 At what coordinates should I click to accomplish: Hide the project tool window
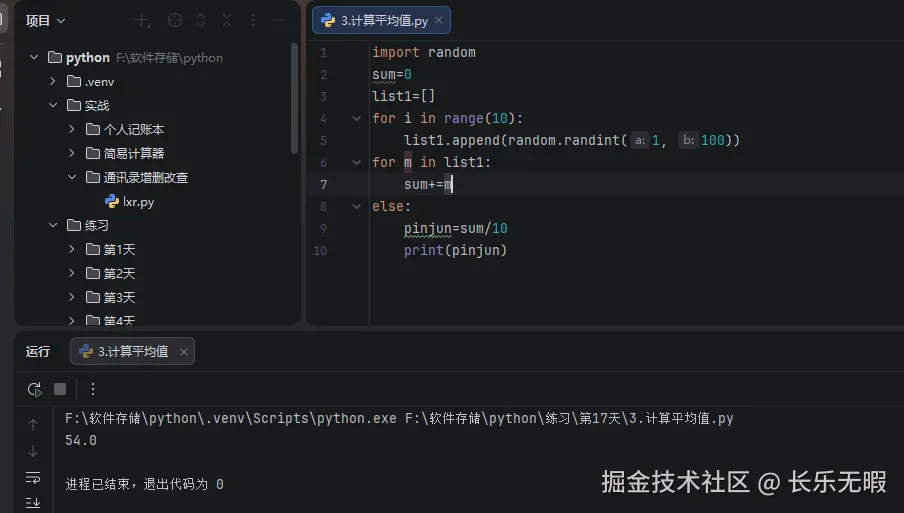click(x=278, y=21)
